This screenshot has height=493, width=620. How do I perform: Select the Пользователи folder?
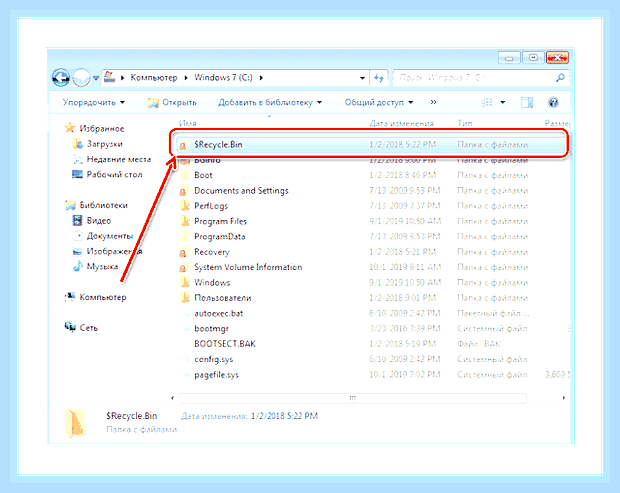223,298
